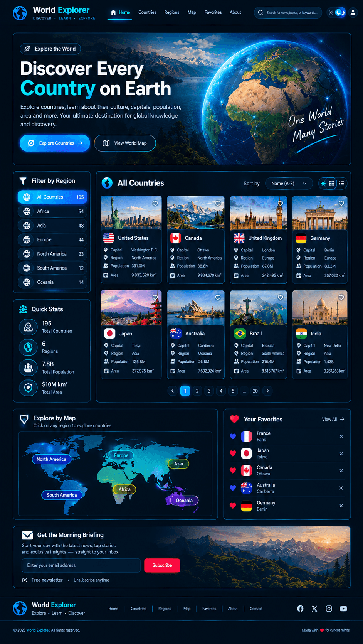This screenshot has width=363, height=644.
Task: Open the Facebook footer icon
Action: [x=300, y=609]
